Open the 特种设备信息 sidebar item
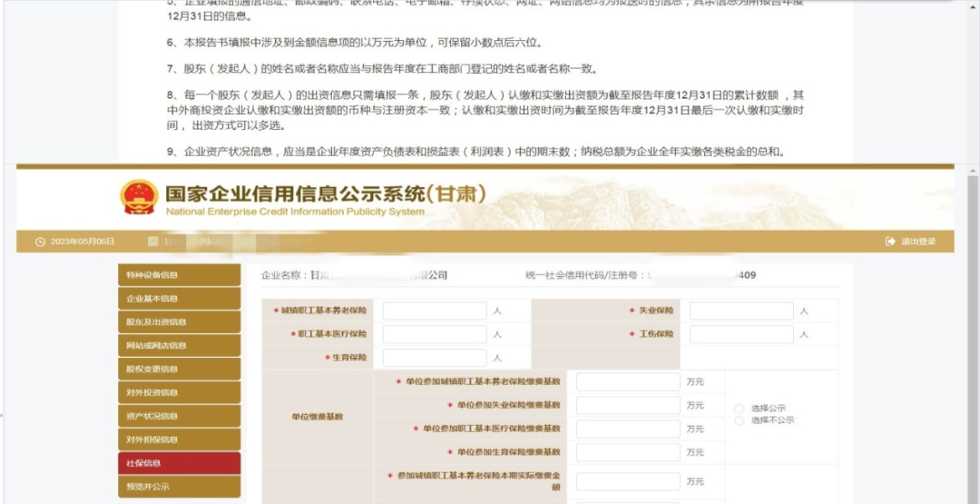Screen dimensions: 980x504 tap(179, 275)
